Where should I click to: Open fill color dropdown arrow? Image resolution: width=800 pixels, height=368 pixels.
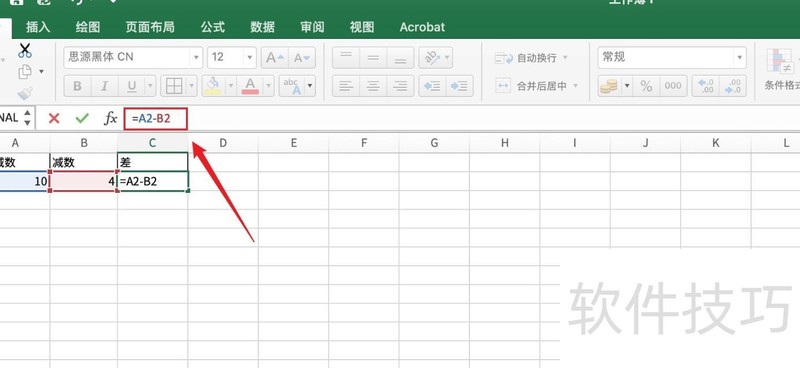point(231,86)
